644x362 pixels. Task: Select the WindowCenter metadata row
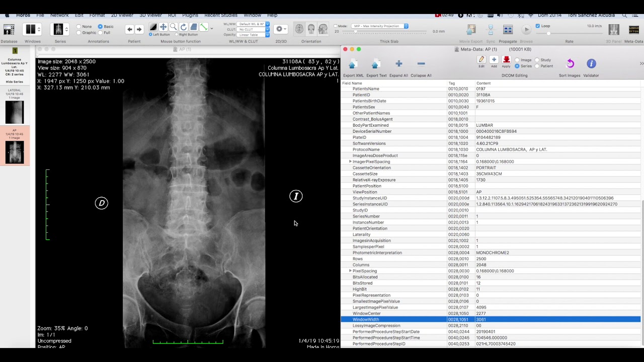(x=491, y=313)
